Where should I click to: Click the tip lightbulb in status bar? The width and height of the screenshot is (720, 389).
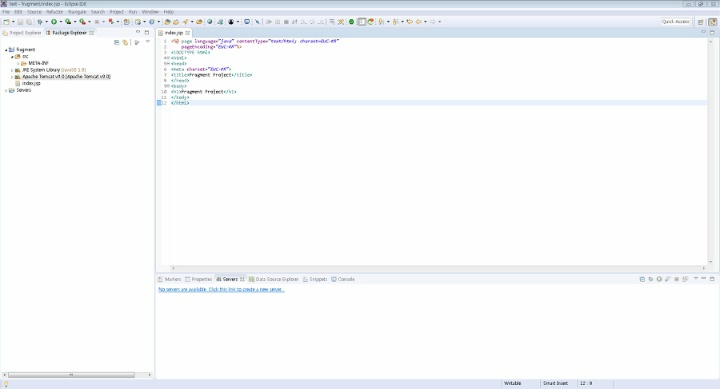coord(6,384)
